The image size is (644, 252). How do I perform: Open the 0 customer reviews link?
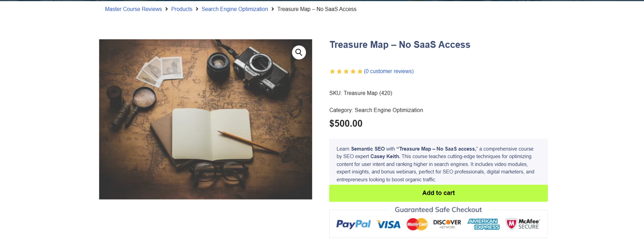point(388,71)
